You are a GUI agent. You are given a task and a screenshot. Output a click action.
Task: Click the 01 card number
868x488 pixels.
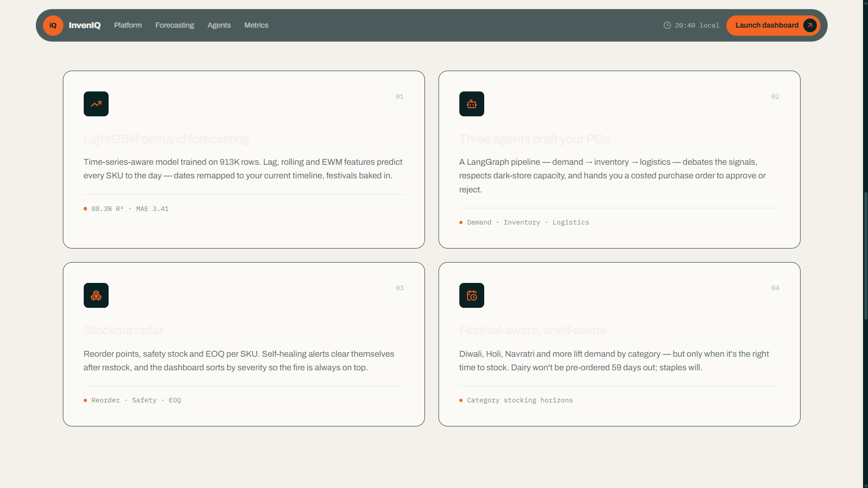tap(400, 96)
